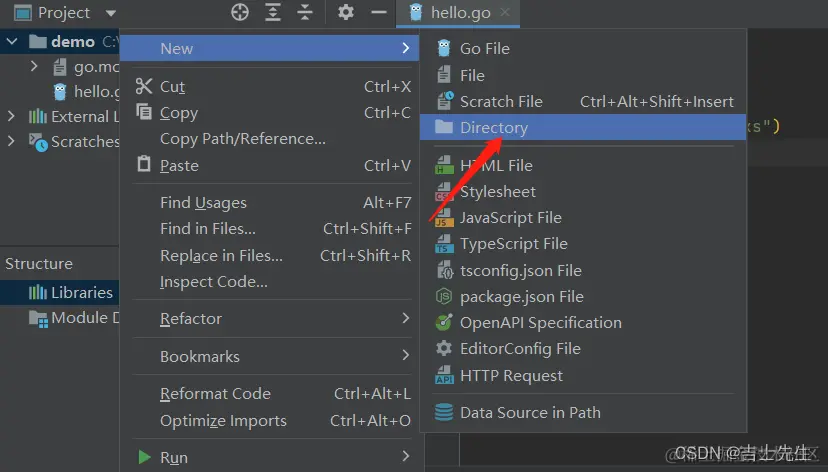
Task: Create a new EditorConfig File
Action: click(x=583, y=348)
